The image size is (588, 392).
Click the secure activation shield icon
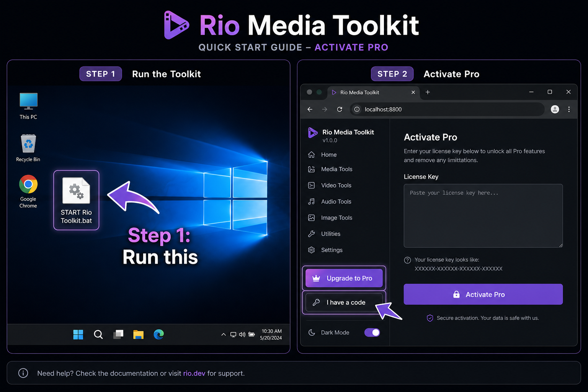tap(430, 318)
